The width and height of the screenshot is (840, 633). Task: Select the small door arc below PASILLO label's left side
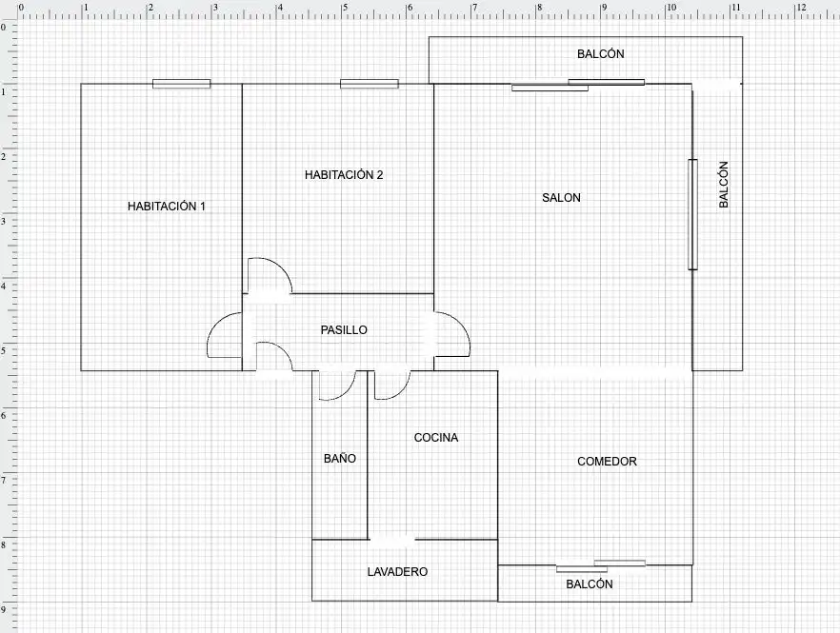pos(273,357)
